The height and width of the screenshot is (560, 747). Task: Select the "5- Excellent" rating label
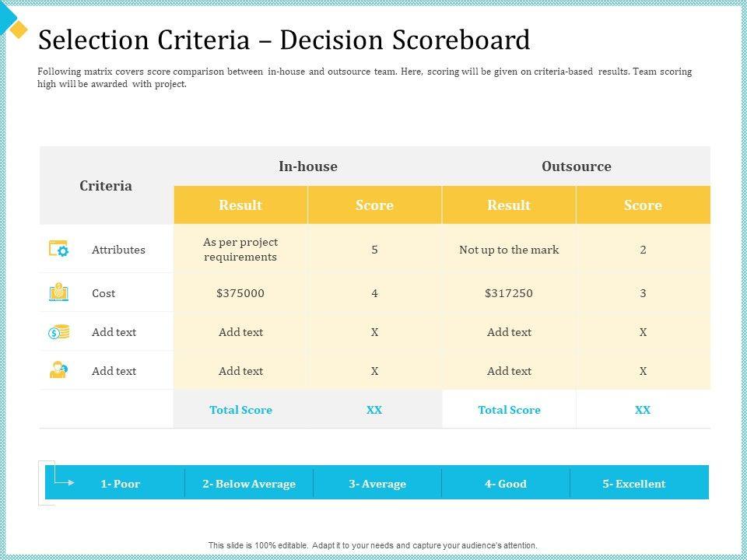point(633,484)
